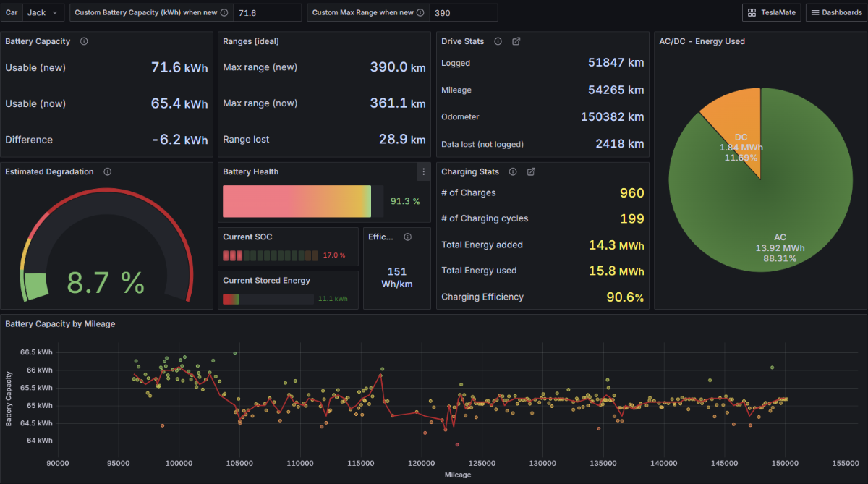868x484 pixels.
Task: Open Drive Stats external link icon
Action: [516, 41]
